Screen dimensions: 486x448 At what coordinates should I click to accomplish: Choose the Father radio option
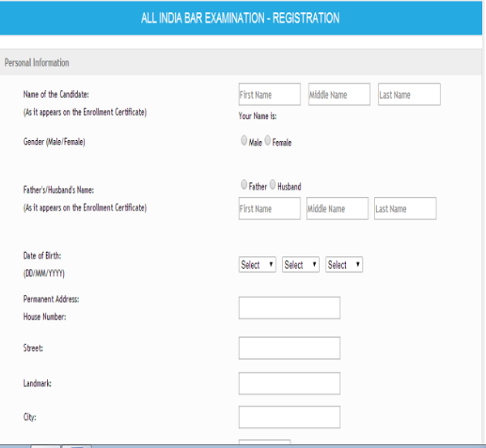[245, 185]
